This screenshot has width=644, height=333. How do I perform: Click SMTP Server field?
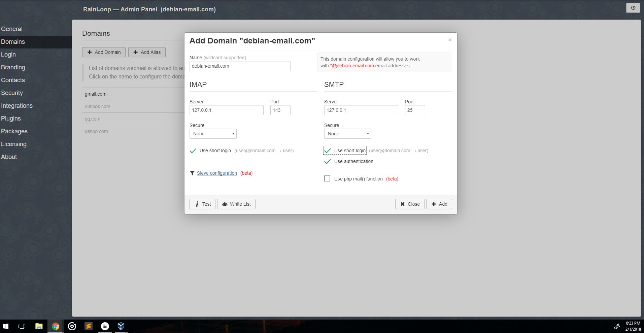[x=361, y=110]
